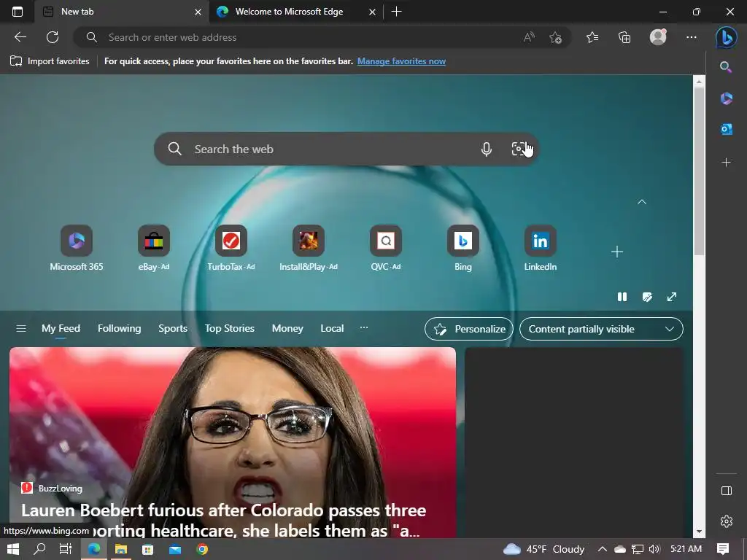Open the Microsoft 365 quick link

(x=76, y=248)
